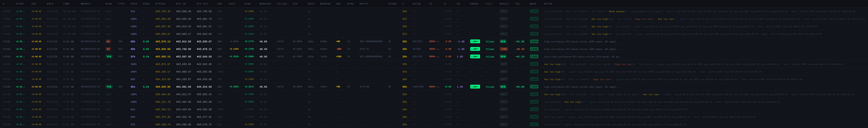This screenshot has width=868, height=128.
Task: Click the peak value +0.735% in row #7144
Action: [x=249, y=94]
